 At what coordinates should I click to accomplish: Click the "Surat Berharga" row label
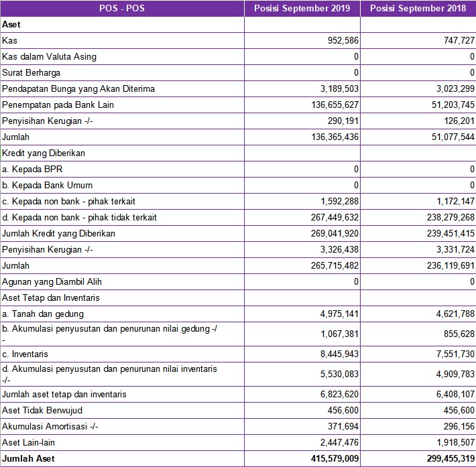point(31,72)
